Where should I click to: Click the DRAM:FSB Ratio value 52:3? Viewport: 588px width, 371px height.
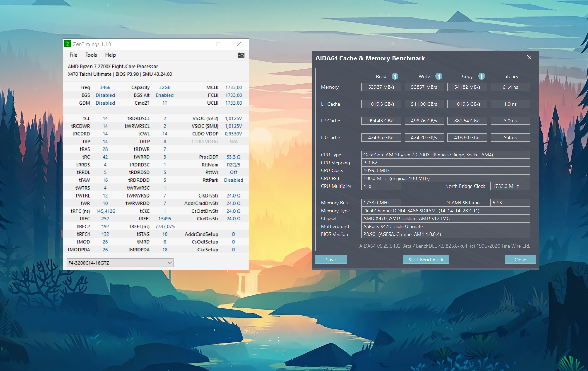click(510, 203)
